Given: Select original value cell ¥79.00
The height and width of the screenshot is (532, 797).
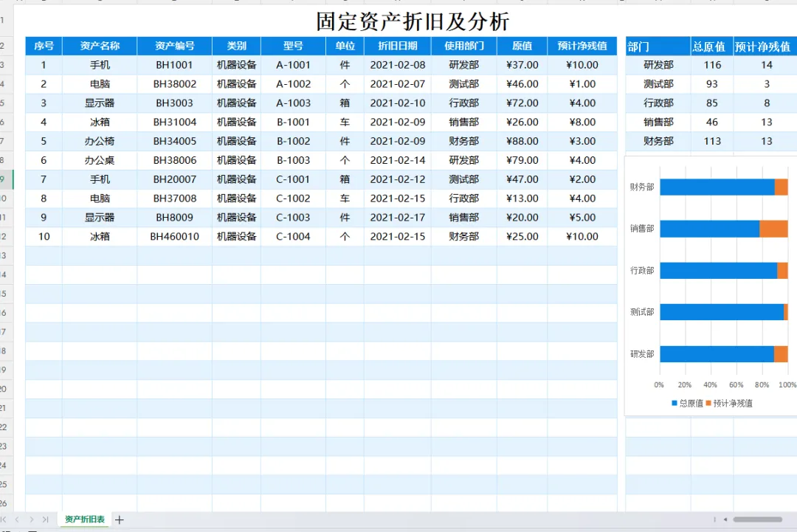Looking at the screenshot, I should point(522,160).
